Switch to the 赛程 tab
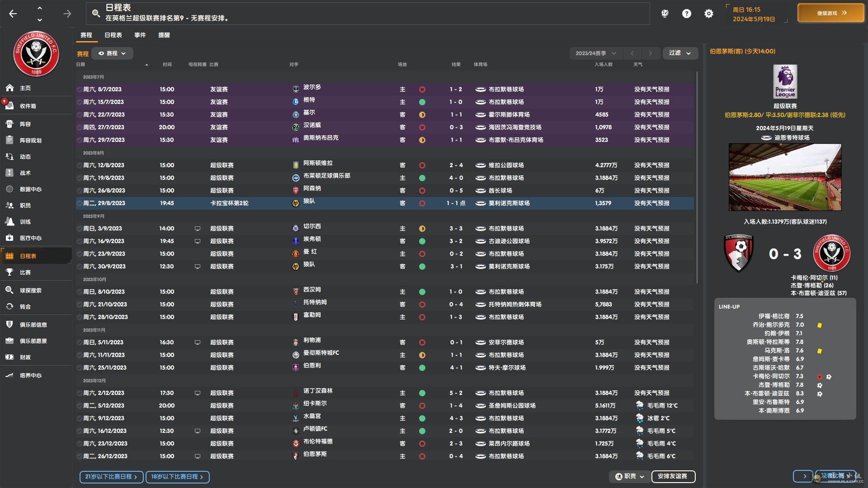 pos(86,35)
